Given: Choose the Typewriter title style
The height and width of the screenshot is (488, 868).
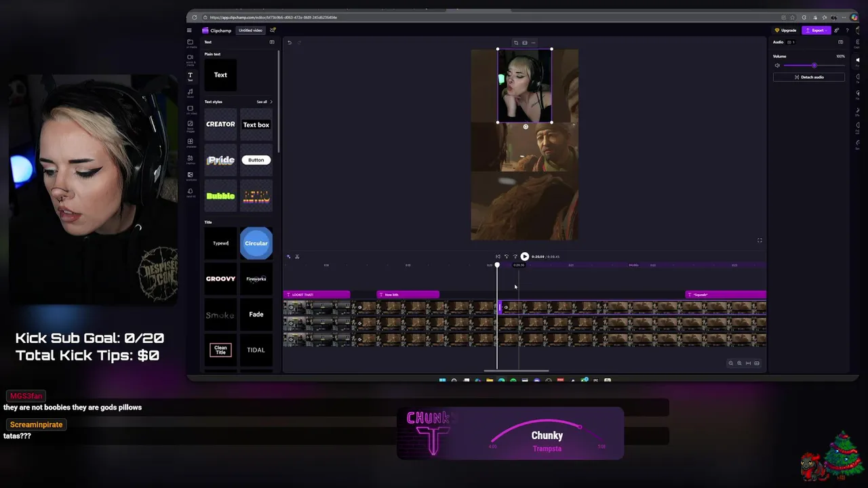Looking at the screenshot, I should click(220, 243).
